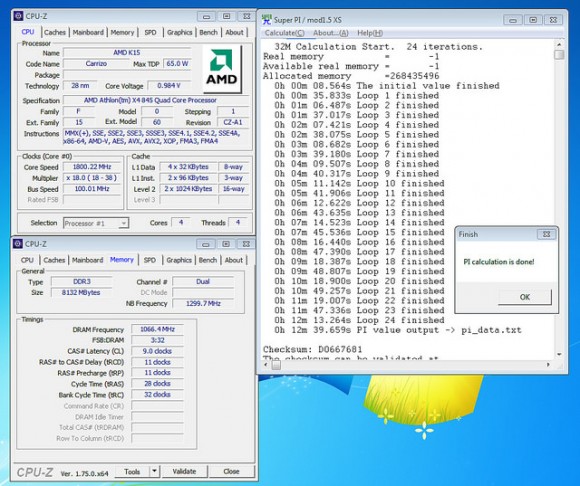Open the Graphics tab in the lower CPU-Z window
The height and width of the screenshot is (486, 580).
click(179, 260)
